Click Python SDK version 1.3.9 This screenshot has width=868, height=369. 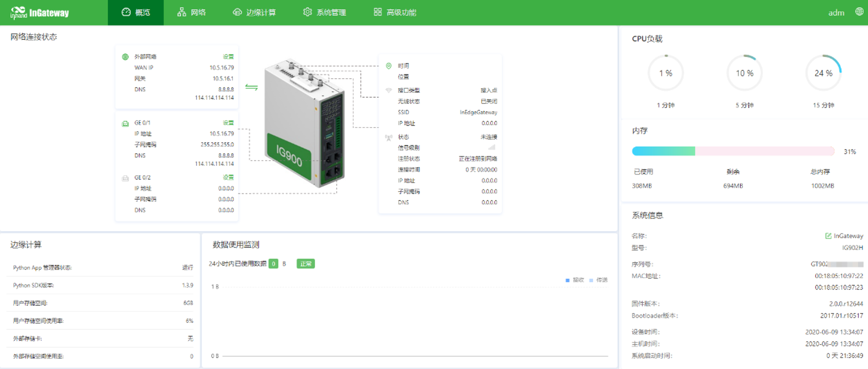(188, 285)
